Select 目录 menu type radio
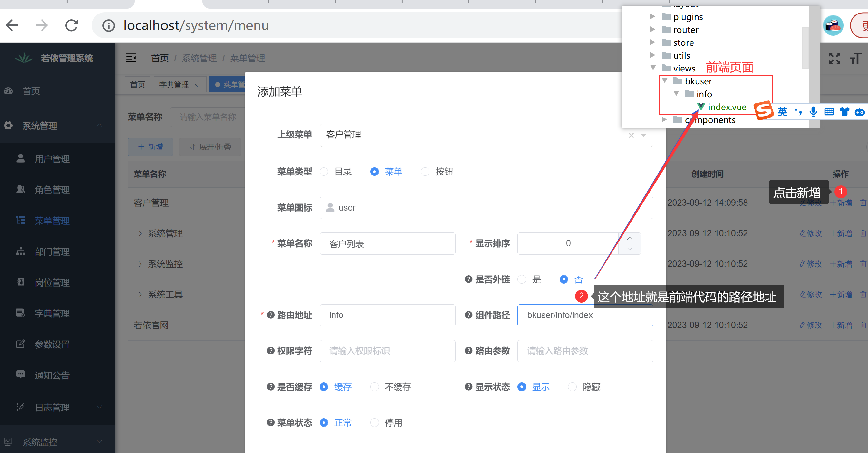 tap(324, 171)
